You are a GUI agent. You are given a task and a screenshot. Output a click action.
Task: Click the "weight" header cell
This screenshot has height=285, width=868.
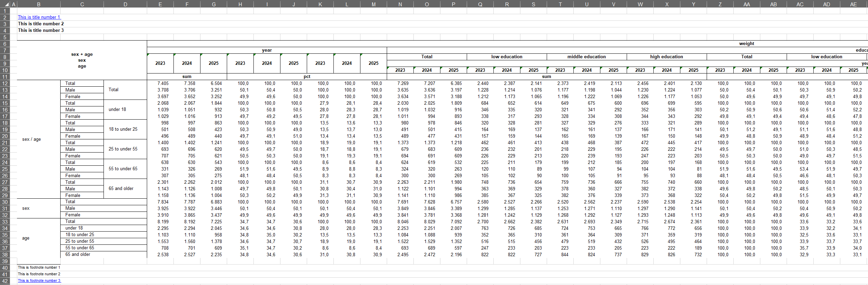pos(746,44)
